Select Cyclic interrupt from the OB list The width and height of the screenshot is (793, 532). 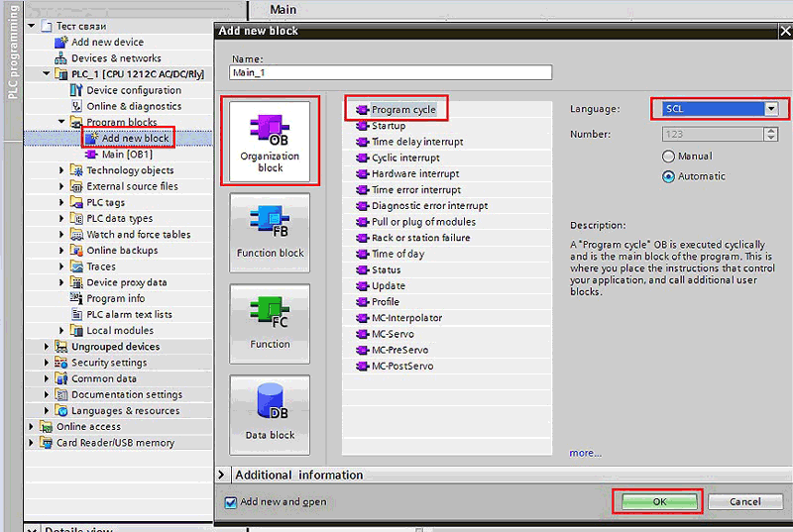coord(404,158)
